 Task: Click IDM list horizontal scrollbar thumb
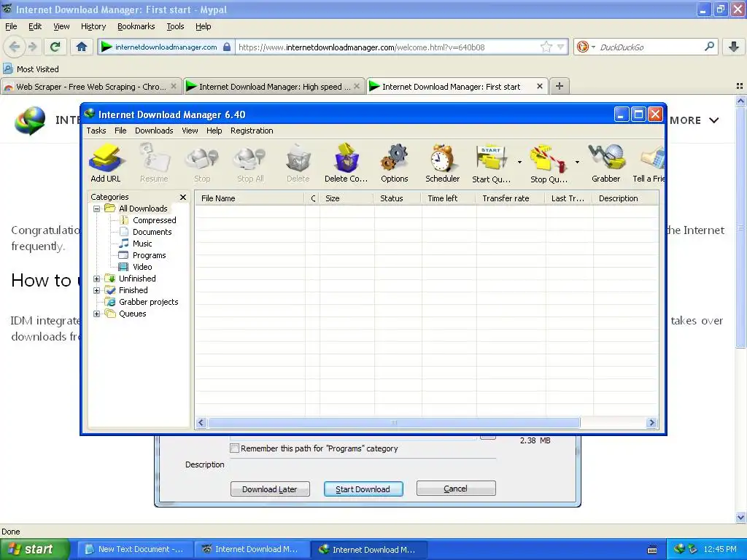point(394,422)
